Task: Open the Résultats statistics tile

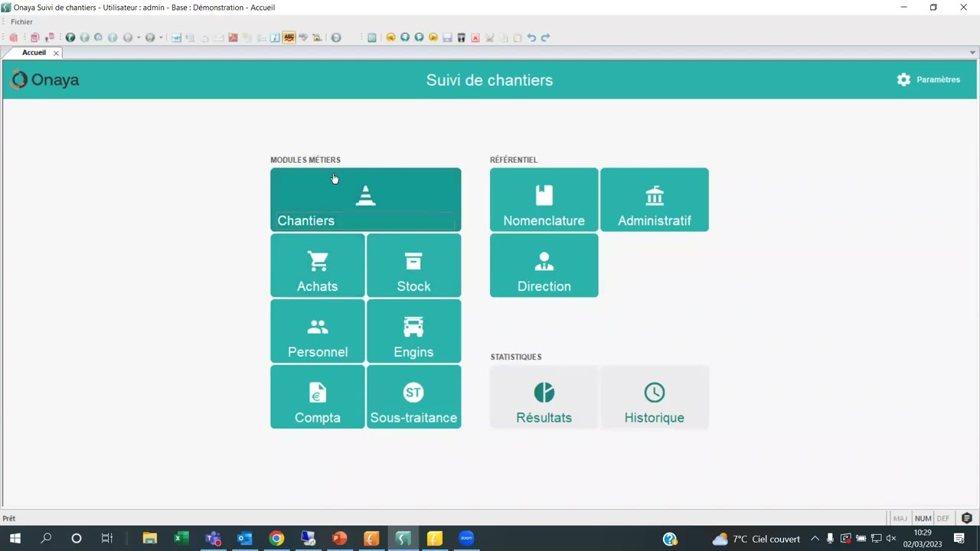Action: [x=544, y=397]
